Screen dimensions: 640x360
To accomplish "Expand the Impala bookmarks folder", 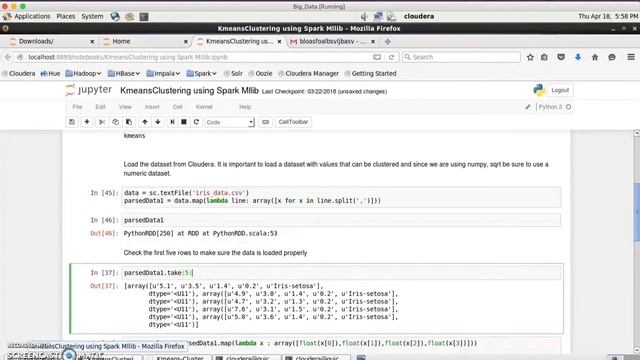I will point(163,73).
